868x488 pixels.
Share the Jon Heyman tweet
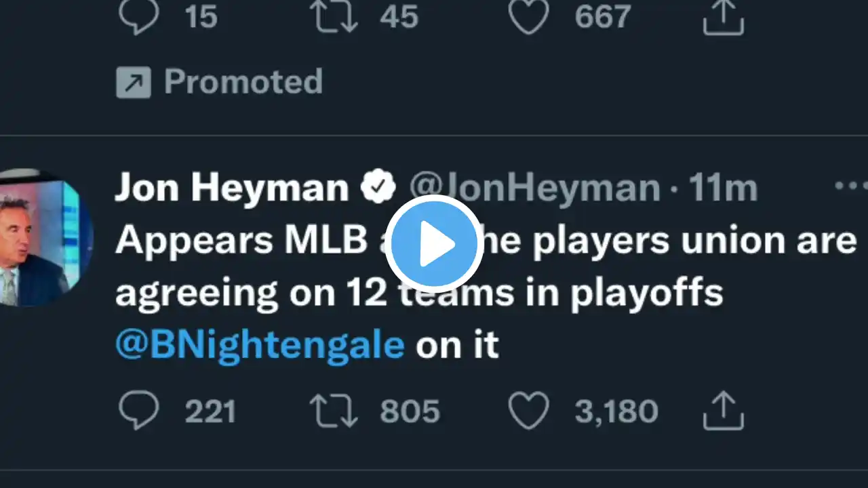tap(724, 411)
